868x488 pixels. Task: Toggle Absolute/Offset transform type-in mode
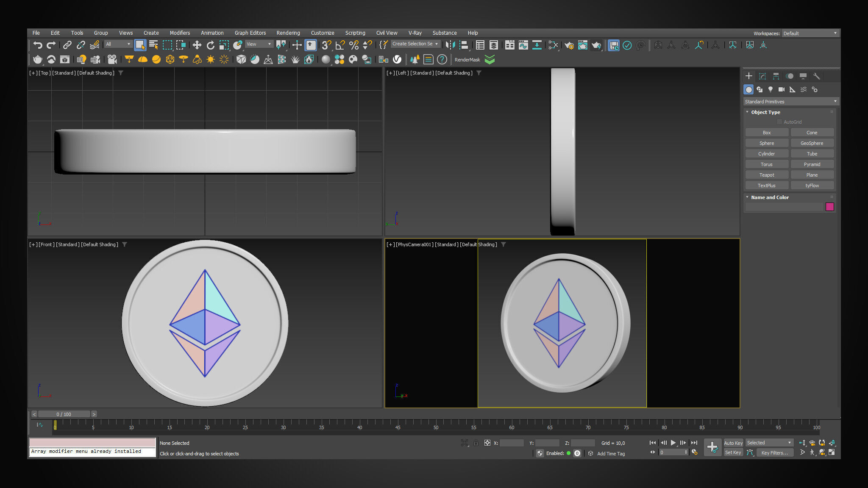point(487,443)
